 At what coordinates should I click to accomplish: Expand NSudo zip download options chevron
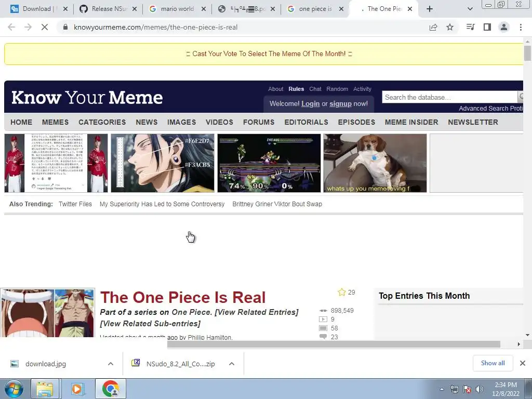pyautogui.click(x=232, y=364)
